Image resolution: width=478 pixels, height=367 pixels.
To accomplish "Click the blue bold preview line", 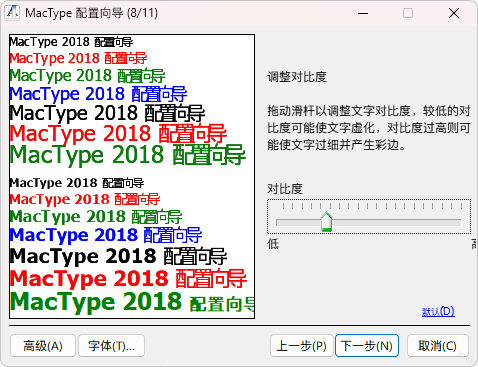I will (x=106, y=235).
